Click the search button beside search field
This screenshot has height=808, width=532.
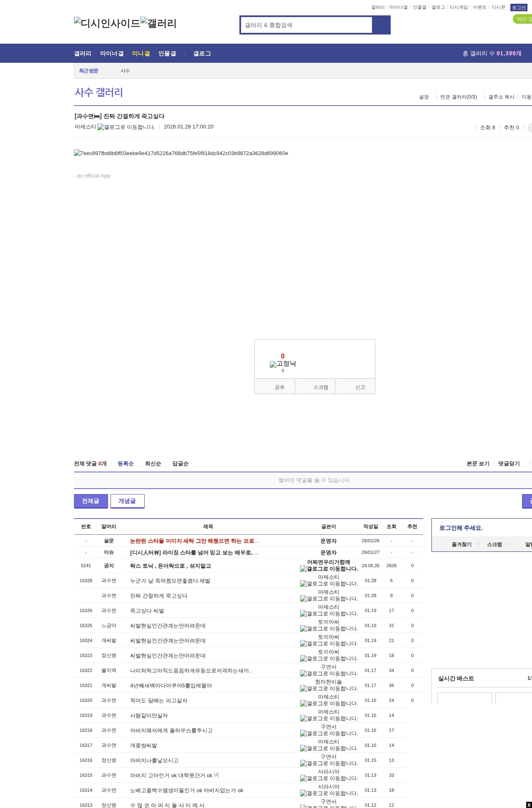(381, 25)
